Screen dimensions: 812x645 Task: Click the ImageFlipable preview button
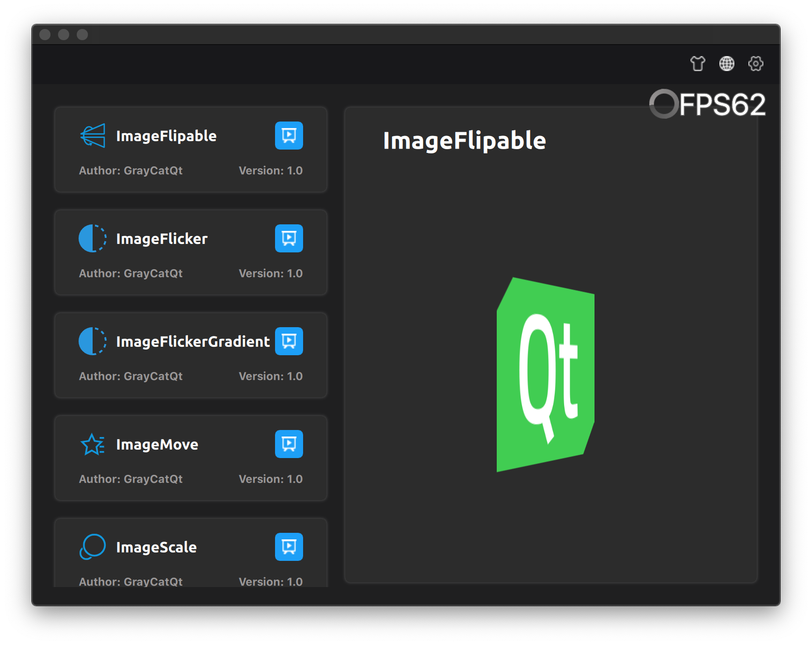pyautogui.click(x=289, y=136)
